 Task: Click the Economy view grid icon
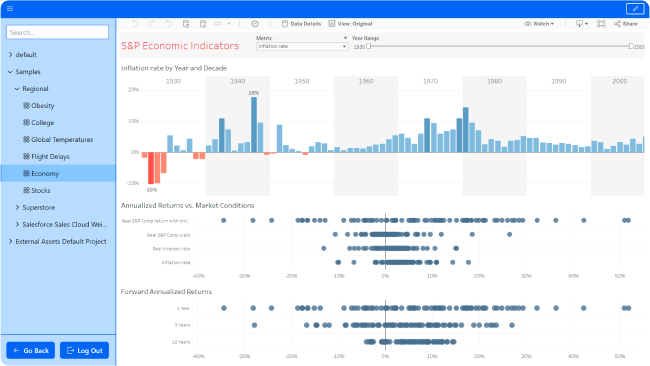point(26,174)
